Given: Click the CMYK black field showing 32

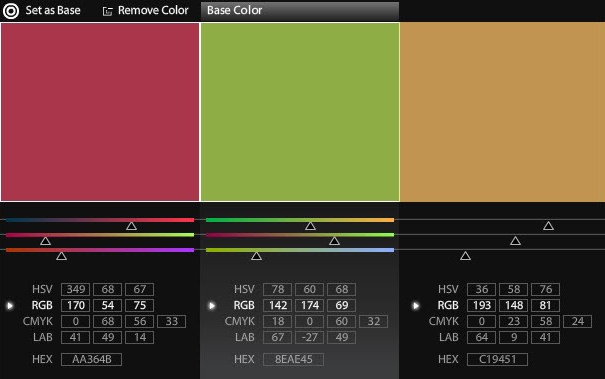Looking at the screenshot, I should [x=373, y=321].
